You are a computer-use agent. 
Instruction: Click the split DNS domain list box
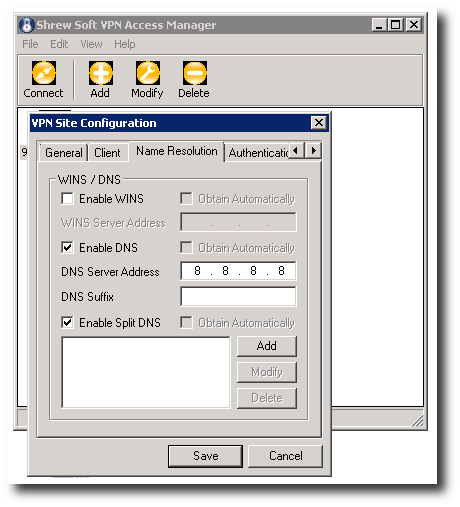tap(146, 372)
